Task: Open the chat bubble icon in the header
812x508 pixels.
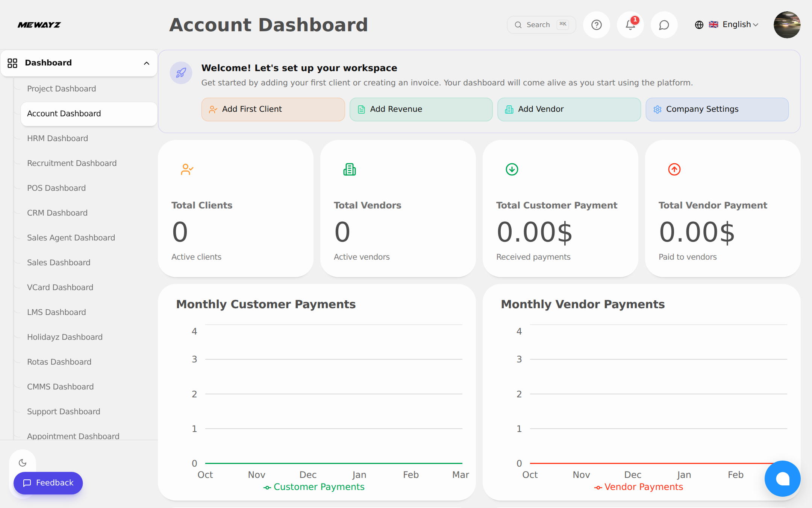Action: click(664, 24)
